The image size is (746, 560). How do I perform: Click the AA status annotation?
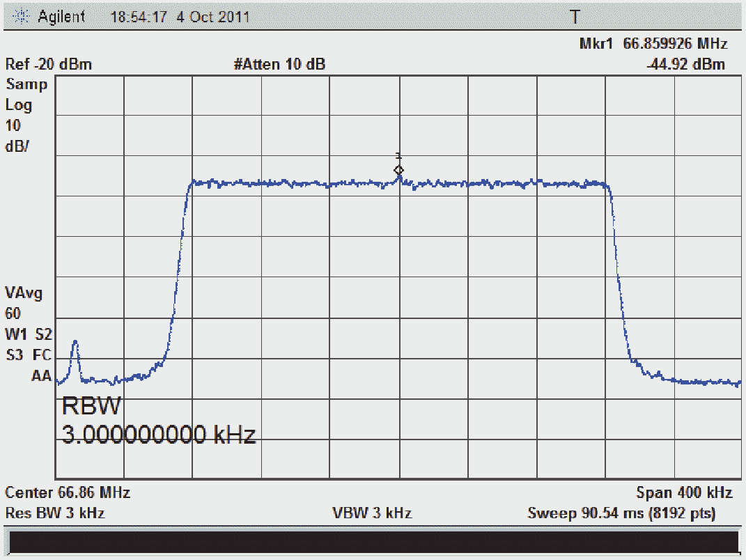click(41, 375)
